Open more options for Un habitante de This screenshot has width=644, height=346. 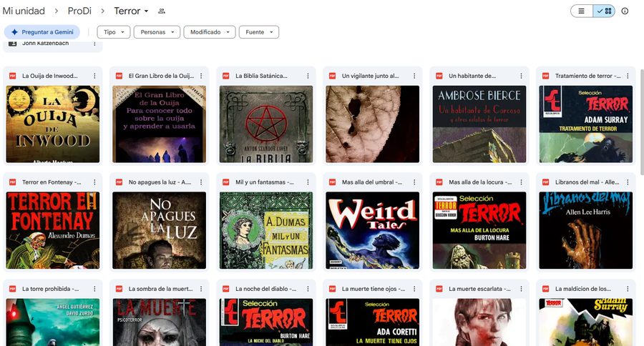pos(521,76)
